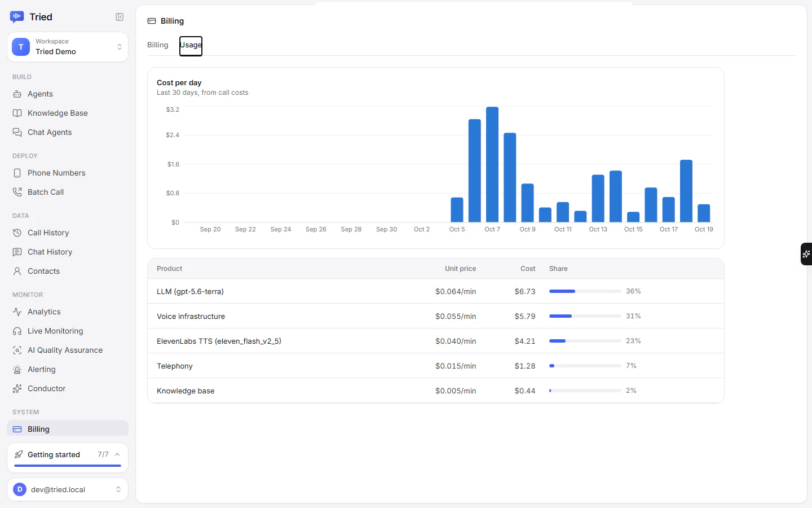Screen dimensions: 812x508
Task: Click the AI Quality Assurance scan icon
Action: pyautogui.click(x=17, y=350)
